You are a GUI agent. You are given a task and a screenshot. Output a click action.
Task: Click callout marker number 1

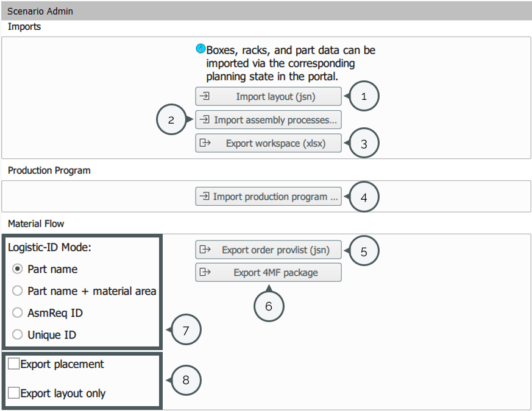point(364,97)
